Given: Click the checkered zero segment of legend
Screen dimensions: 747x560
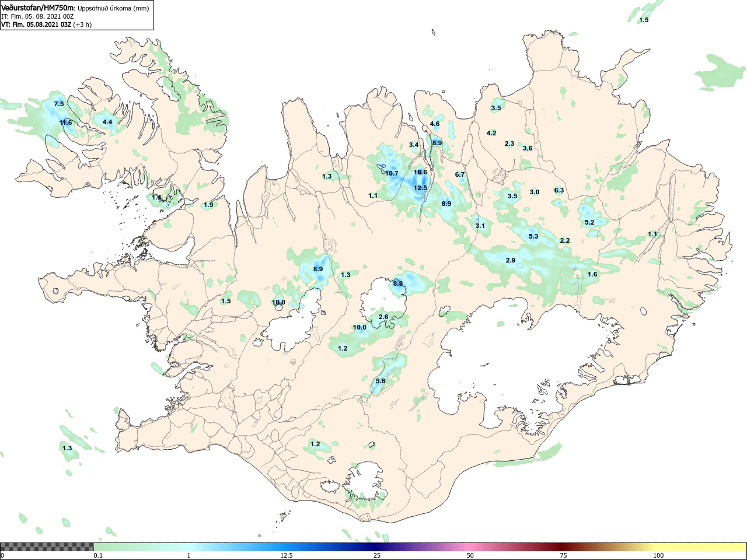Looking at the screenshot, I should click(x=47, y=547).
